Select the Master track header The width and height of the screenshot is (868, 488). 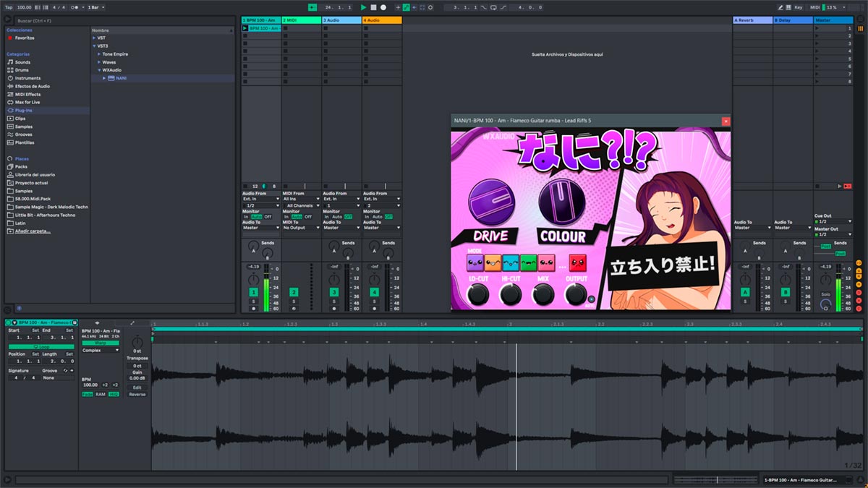click(833, 20)
